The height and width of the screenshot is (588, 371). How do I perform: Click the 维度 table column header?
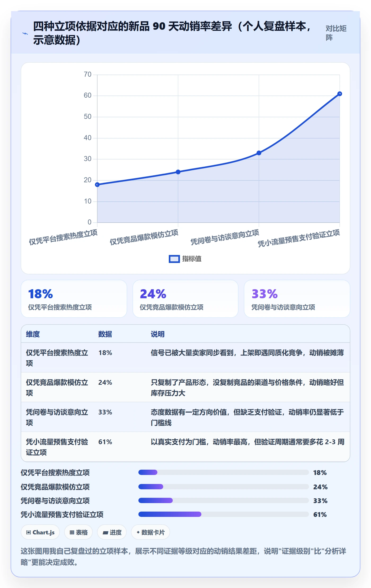coord(33,334)
